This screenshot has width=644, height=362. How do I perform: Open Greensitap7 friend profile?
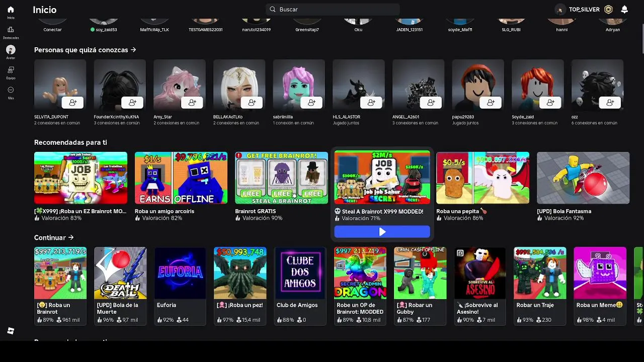tap(307, 25)
